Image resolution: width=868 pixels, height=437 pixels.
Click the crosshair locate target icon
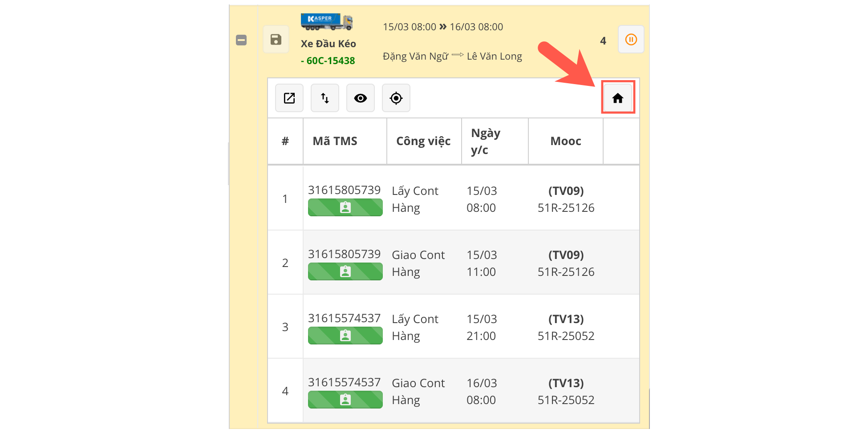(396, 98)
